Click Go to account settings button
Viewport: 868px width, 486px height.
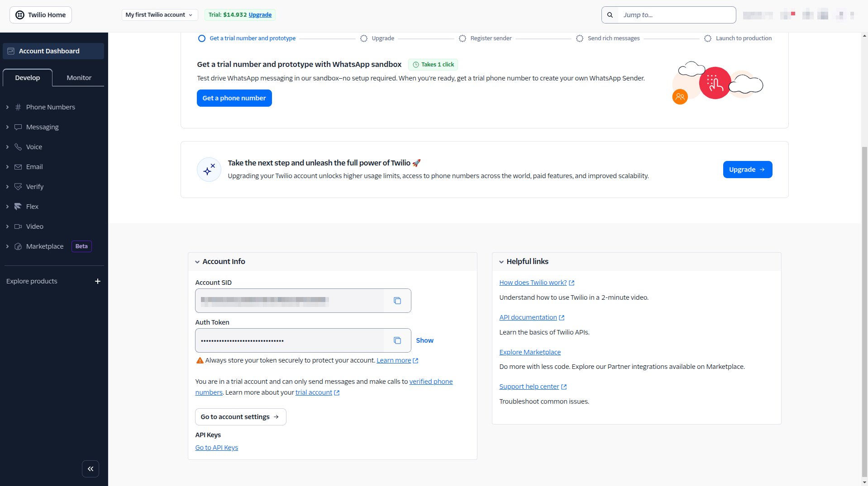pyautogui.click(x=241, y=417)
